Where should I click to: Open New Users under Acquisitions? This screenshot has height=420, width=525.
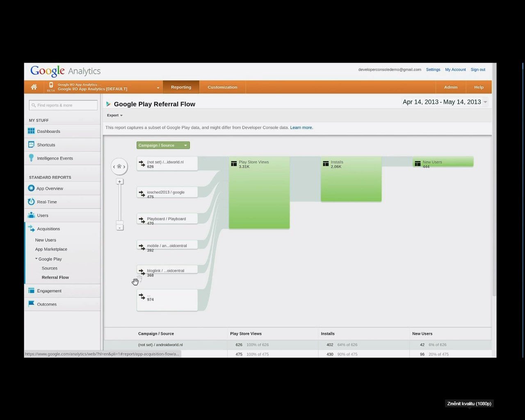coord(46,240)
